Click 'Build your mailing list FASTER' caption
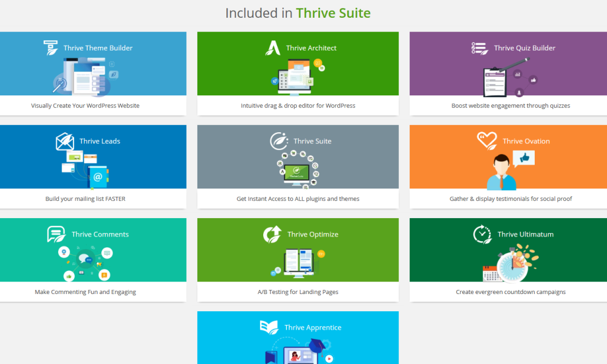The width and height of the screenshot is (607, 364). (85, 199)
